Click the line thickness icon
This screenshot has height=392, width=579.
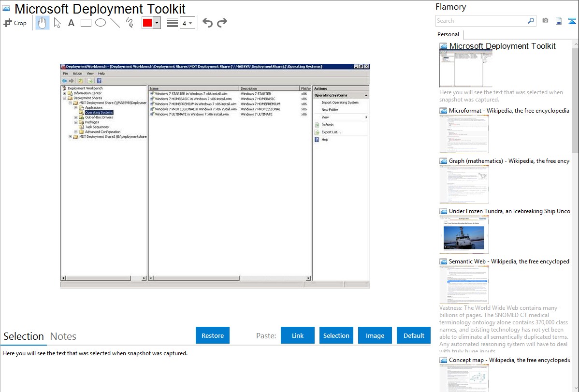[x=173, y=23]
